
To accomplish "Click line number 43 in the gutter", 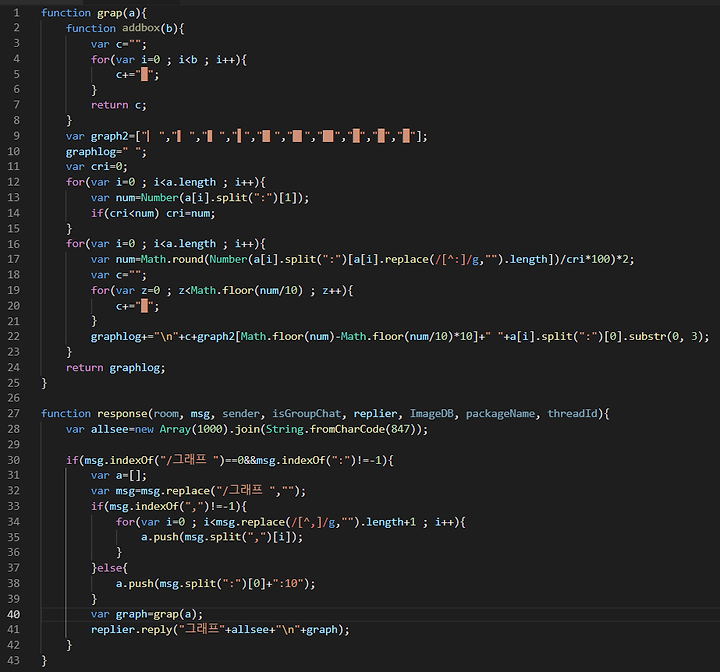I will pos(14,661).
